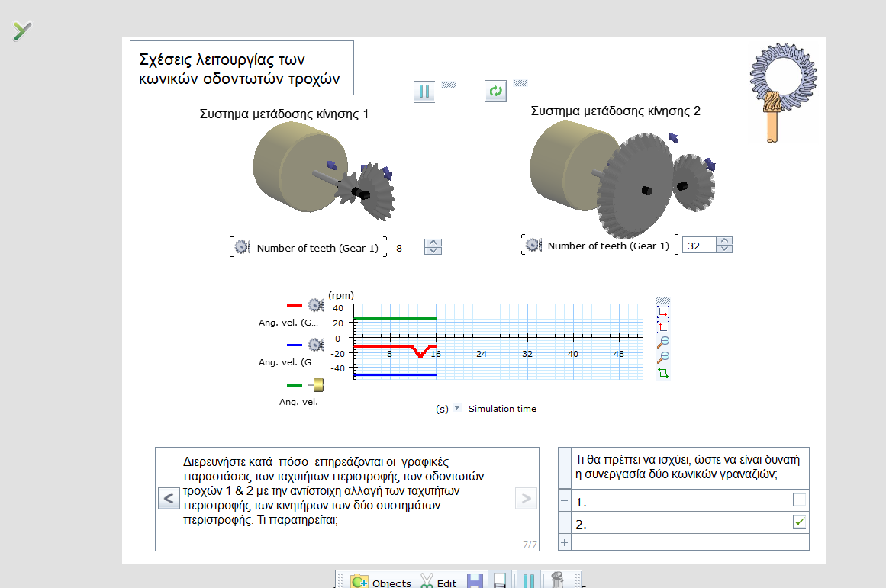This screenshot has width=886, height=588.
Task: Click the hatched handle atop graph tools
Action: click(663, 300)
